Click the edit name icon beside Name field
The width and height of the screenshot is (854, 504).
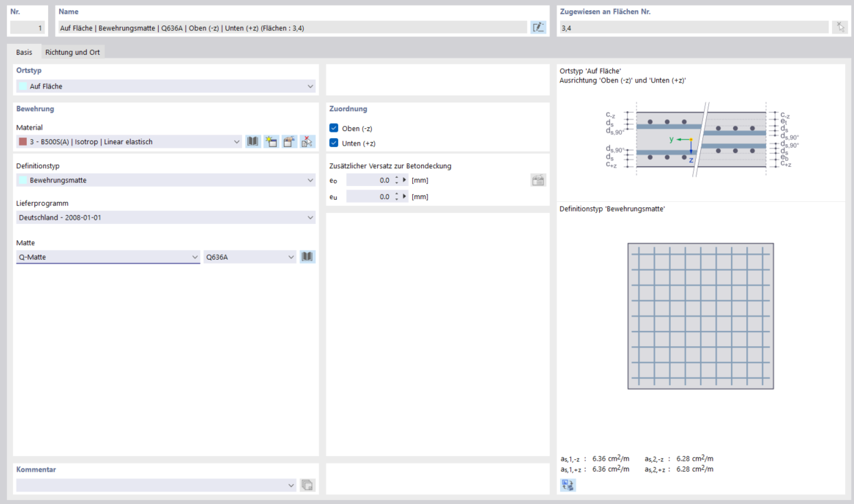tap(538, 27)
